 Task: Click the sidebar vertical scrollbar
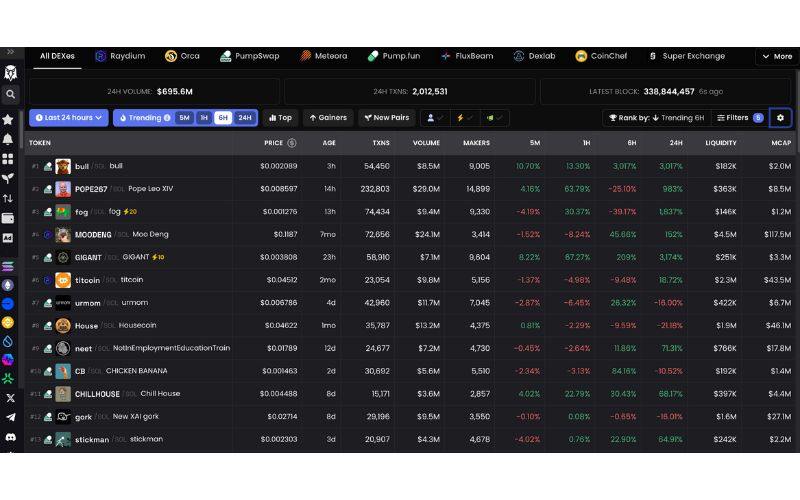tap(21, 129)
